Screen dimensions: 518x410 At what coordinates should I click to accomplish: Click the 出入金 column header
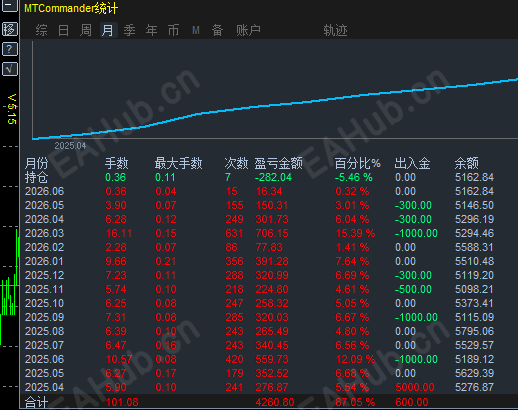(x=412, y=163)
